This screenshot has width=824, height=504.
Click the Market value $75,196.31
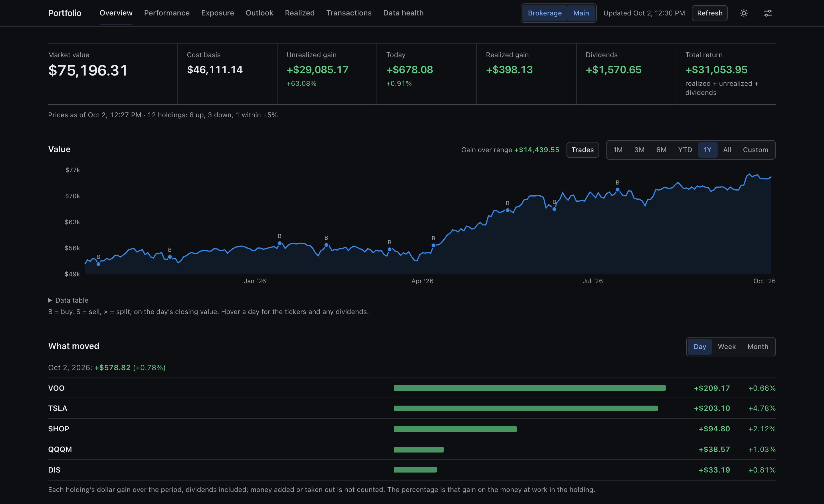click(88, 71)
